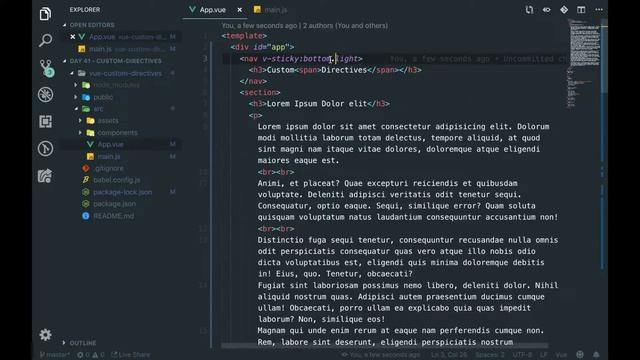Click the diamond icon in editor toolbar
640x360 pixels.
tap(564, 9)
